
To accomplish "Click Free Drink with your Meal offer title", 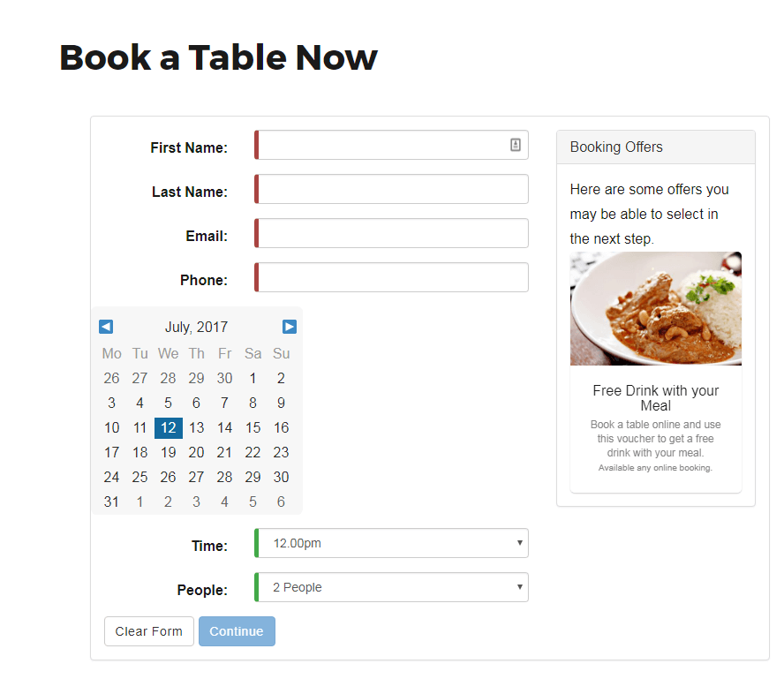I will [x=656, y=398].
